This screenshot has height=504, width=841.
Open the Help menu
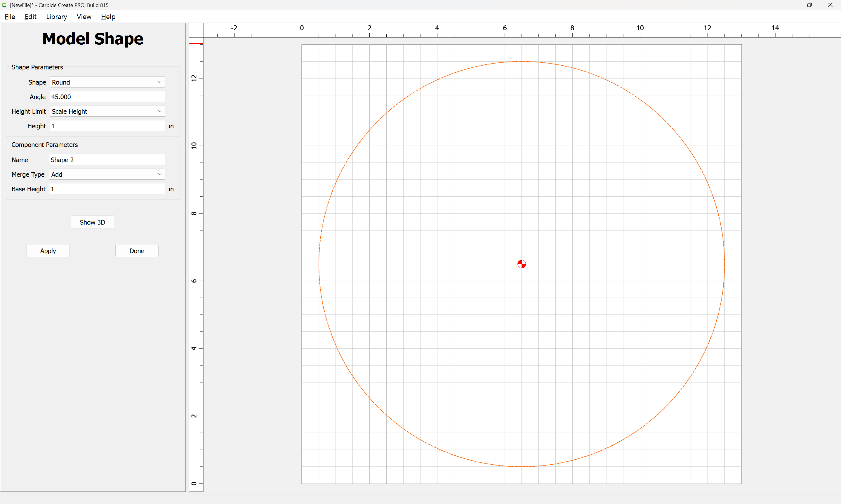(x=108, y=17)
